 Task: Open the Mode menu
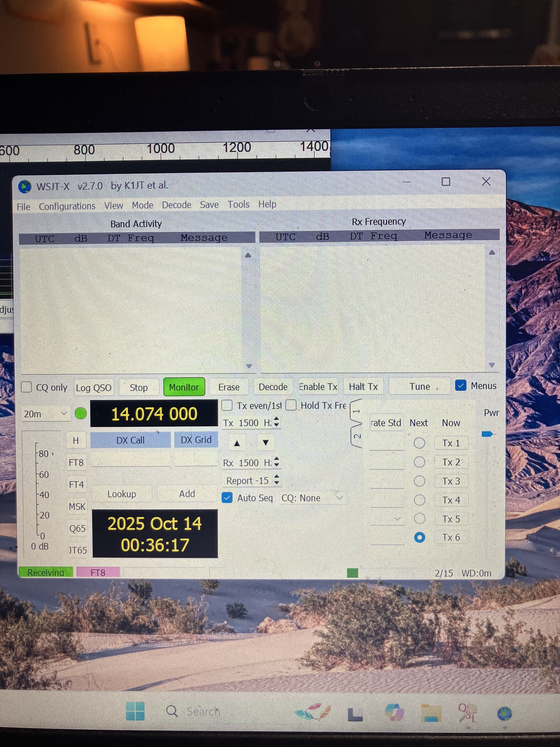(x=142, y=205)
